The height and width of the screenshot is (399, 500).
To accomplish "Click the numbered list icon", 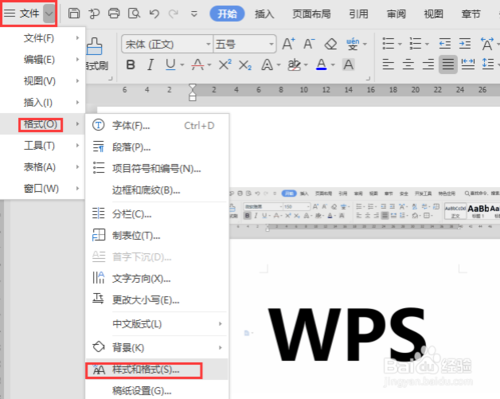I will tap(415, 43).
